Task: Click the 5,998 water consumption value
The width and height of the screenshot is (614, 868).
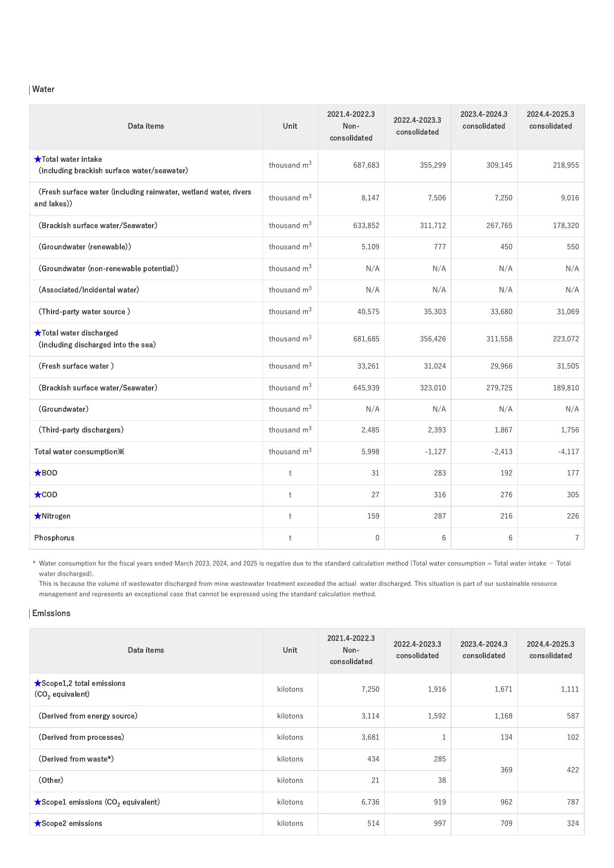Action: point(370,452)
